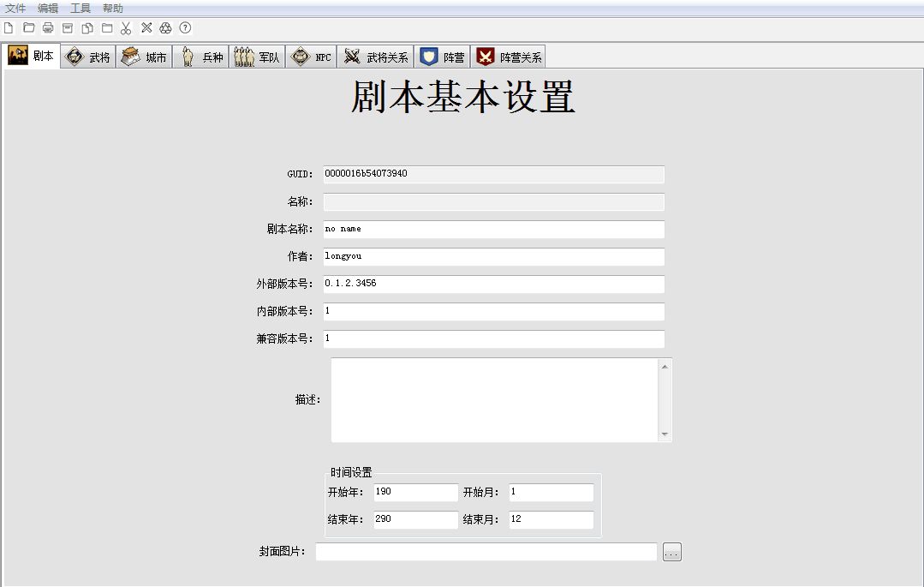Focus the 结束月 field showing 12
924x587 pixels.
tap(551, 519)
